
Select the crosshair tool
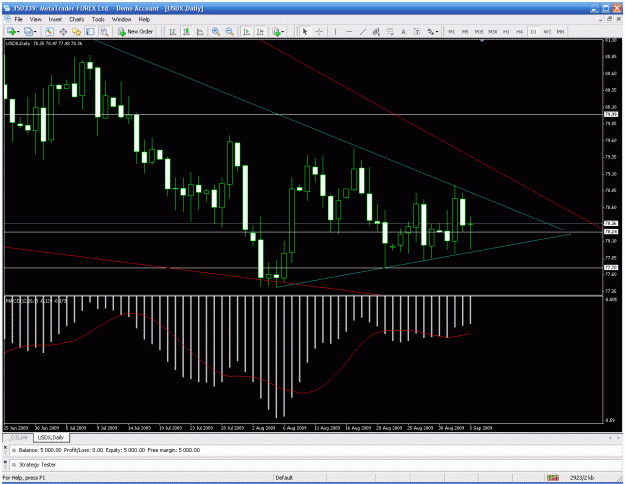pos(319,31)
